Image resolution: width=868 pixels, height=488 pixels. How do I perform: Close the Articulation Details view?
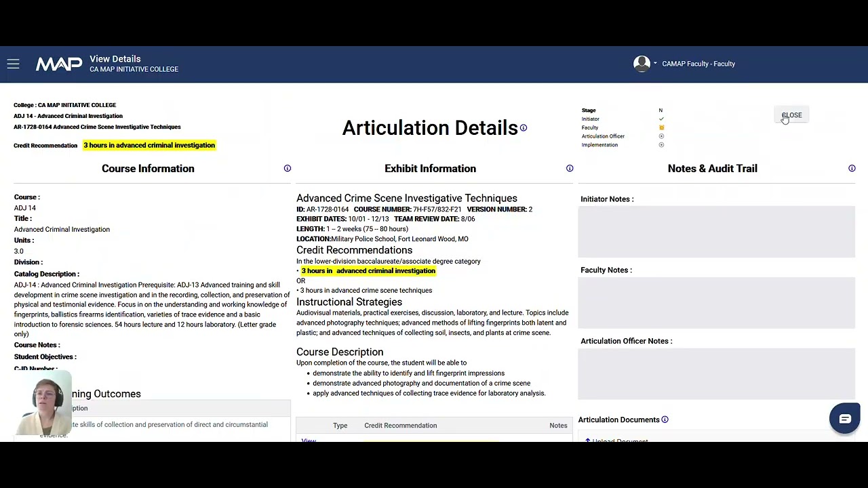(x=791, y=115)
